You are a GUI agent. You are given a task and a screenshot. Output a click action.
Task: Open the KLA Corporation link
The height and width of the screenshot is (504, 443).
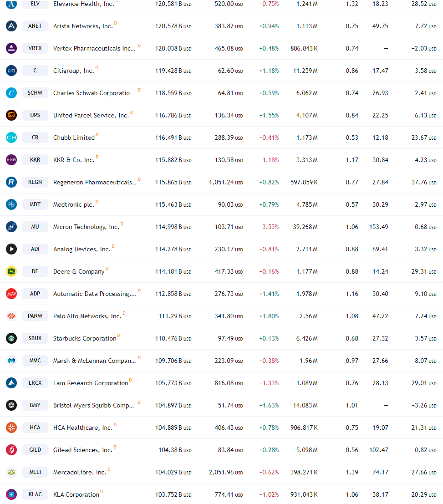pos(76,495)
